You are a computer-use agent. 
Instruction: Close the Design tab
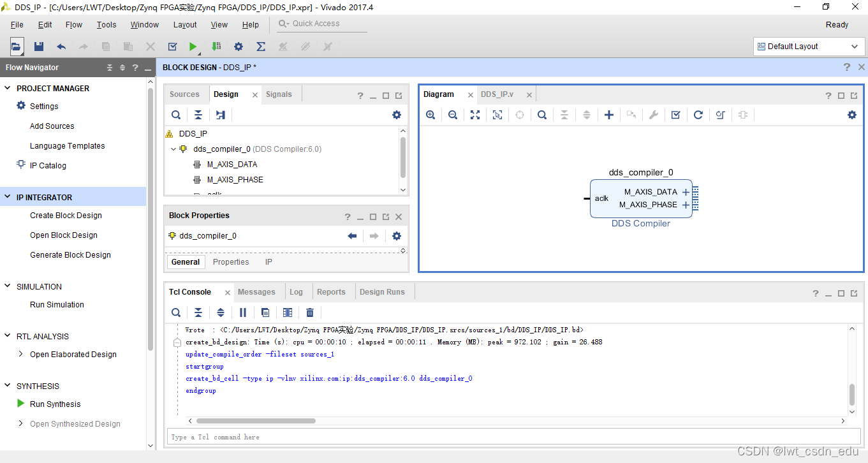click(x=255, y=95)
